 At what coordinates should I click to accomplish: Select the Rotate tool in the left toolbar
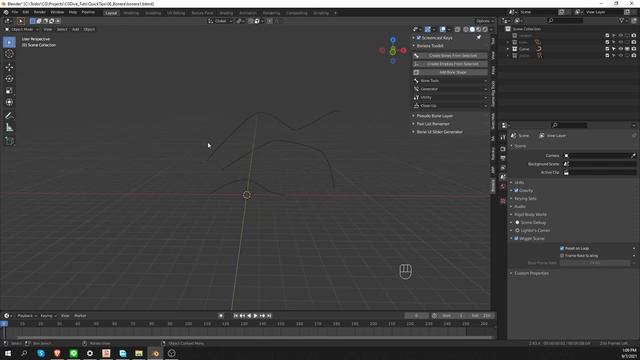point(9,79)
